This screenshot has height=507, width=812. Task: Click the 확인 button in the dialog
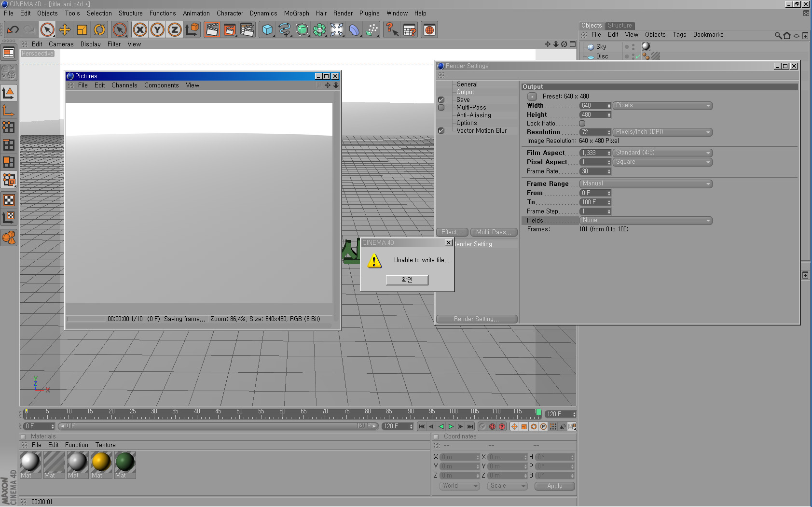pyautogui.click(x=407, y=280)
